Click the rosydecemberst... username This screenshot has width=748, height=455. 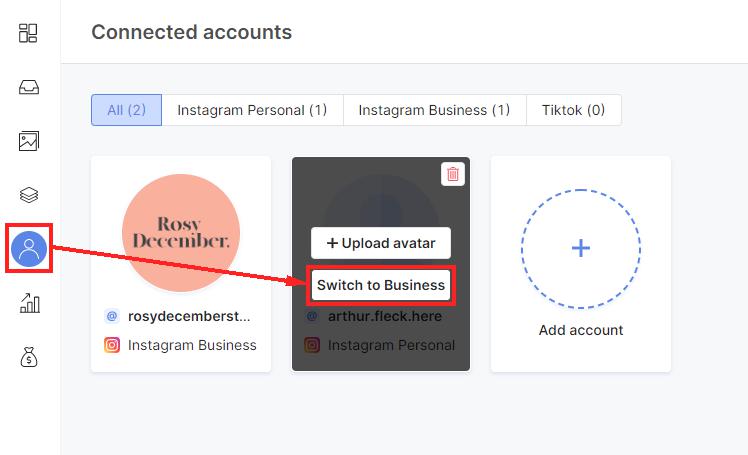(x=189, y=316)
